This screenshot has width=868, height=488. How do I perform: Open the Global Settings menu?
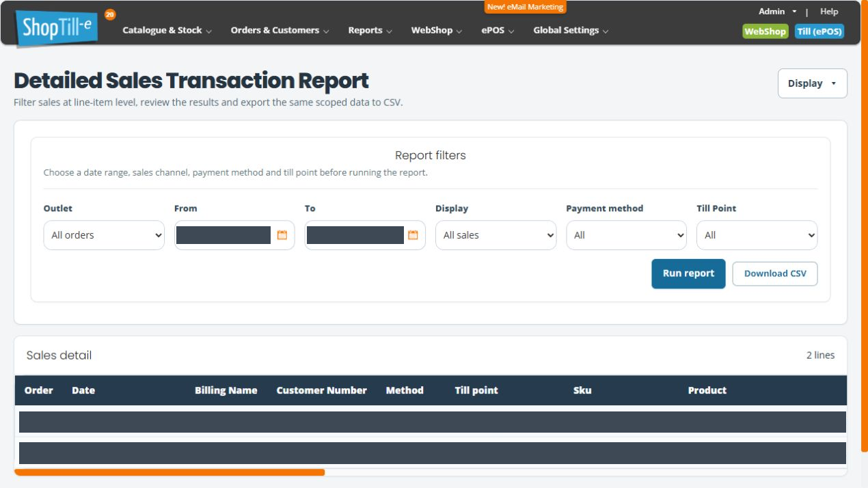point(571,30)
